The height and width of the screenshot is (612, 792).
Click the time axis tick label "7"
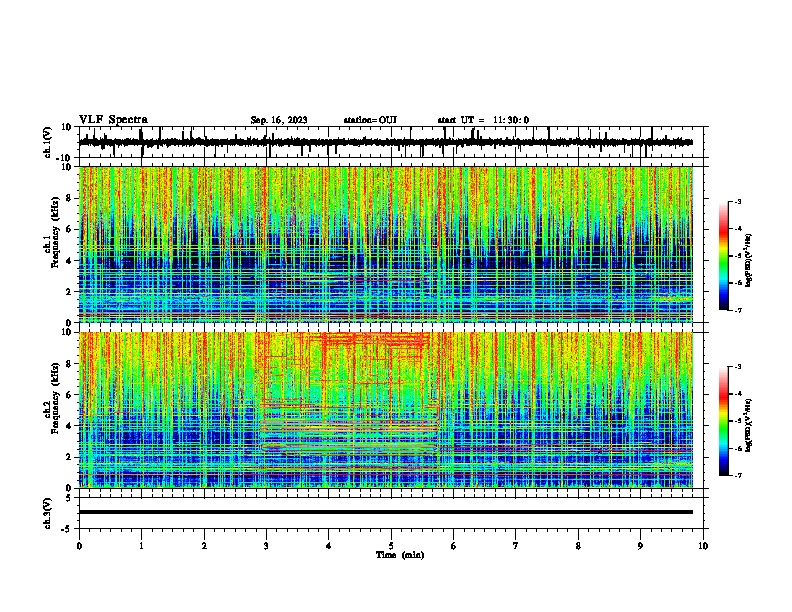516,546
